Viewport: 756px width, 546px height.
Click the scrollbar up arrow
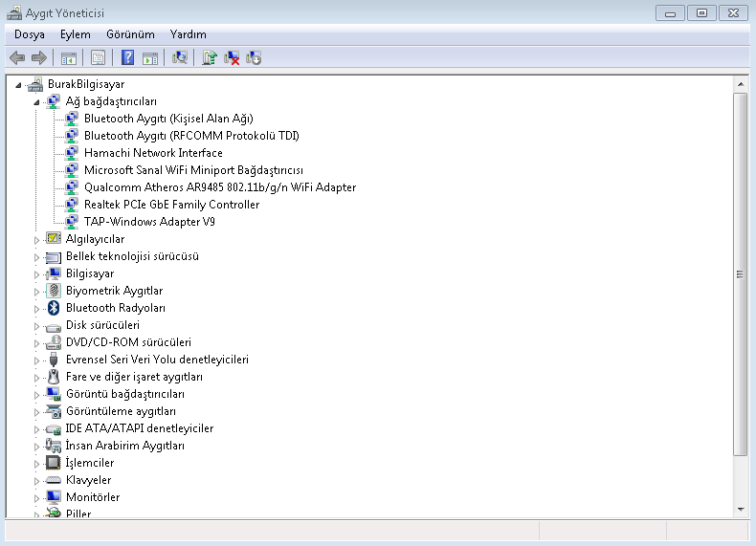click(x=741, y=84)
